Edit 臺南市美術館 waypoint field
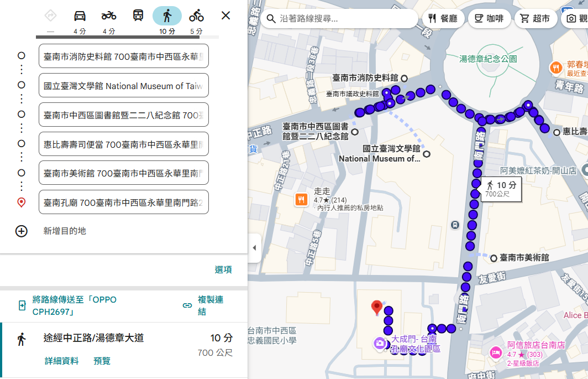The image size is (588, 379). click(123, 173)
